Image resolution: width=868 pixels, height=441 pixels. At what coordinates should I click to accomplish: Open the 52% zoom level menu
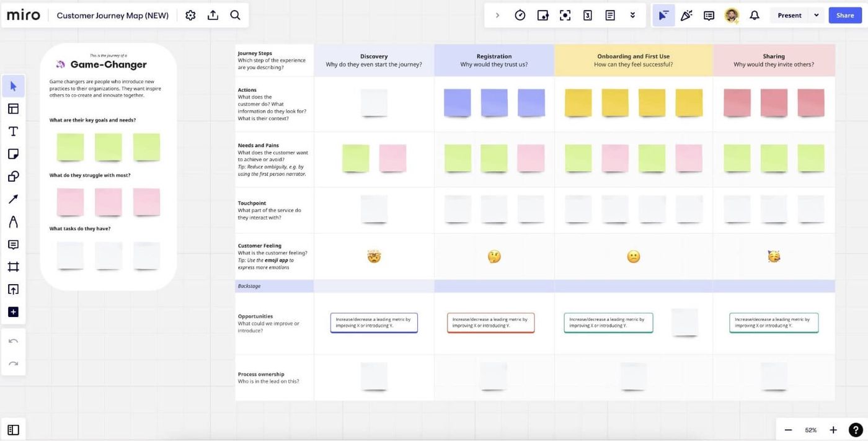tap(811, 430)
